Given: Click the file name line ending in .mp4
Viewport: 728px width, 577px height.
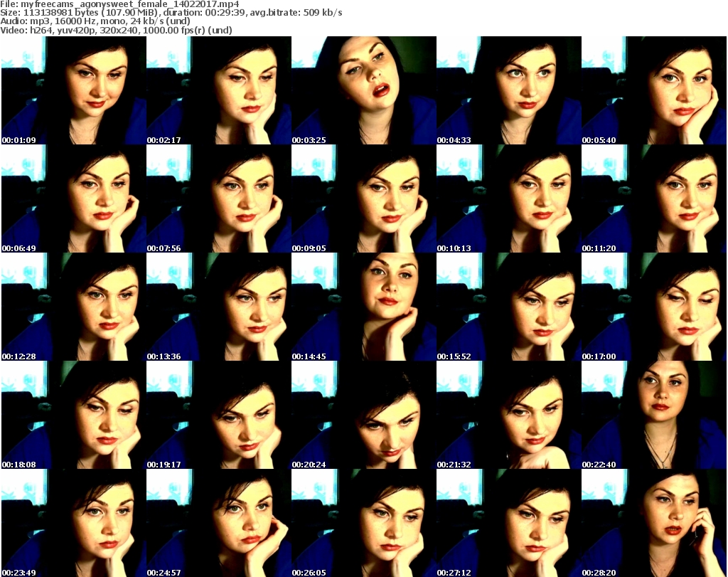Looking at the screenshot, I should tap(119, 4).
